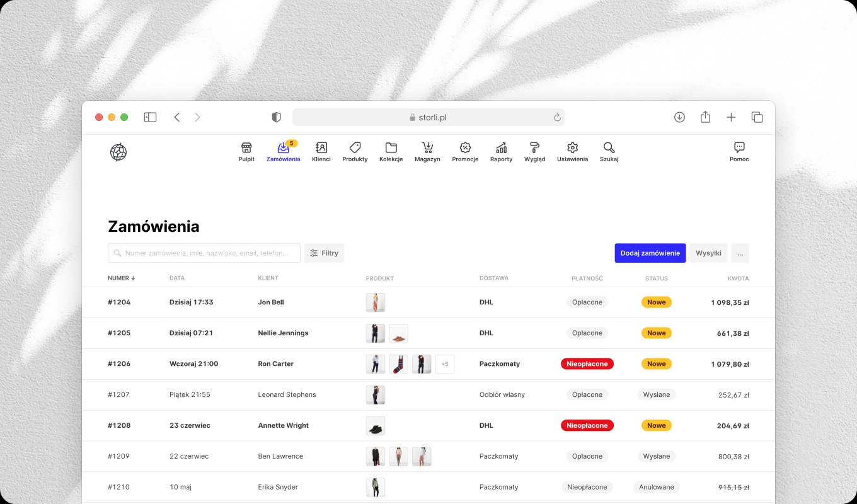Click the +5 more products badge
Screen dimensions: 857x504
coord(445,364)
